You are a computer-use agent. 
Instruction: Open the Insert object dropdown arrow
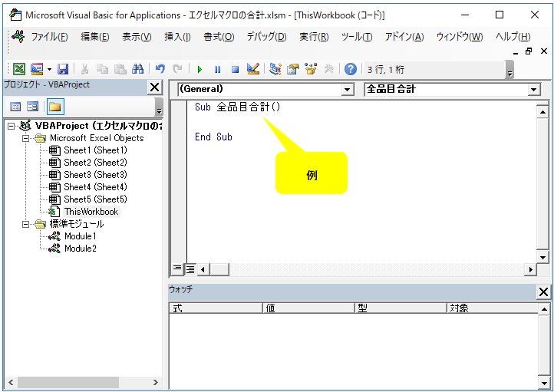[x=49, y=69]
